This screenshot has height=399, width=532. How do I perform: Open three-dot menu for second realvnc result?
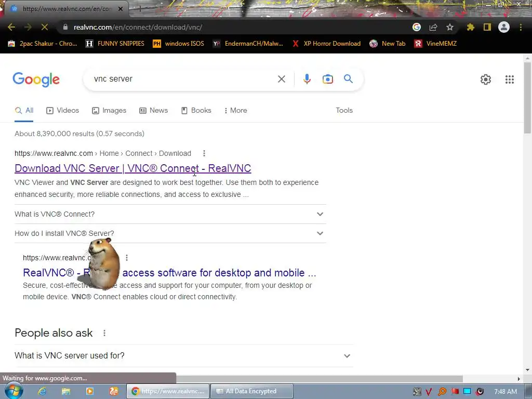coord(127,258)
